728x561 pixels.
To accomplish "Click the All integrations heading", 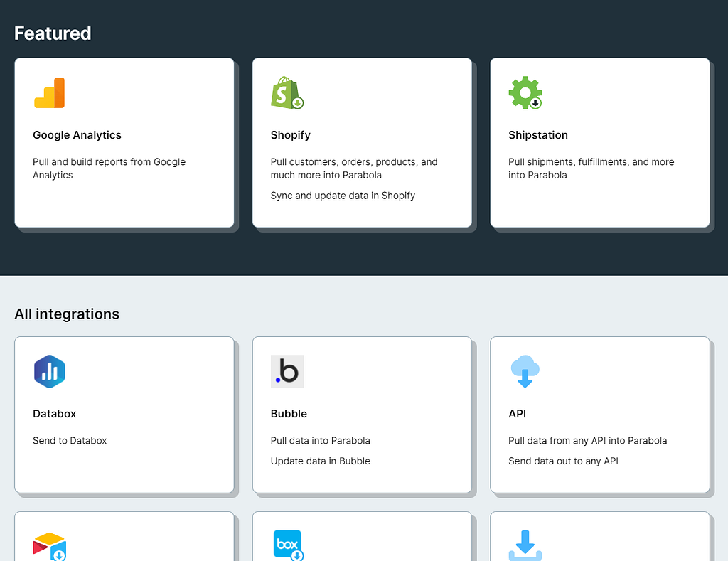I will pos(67,314).
